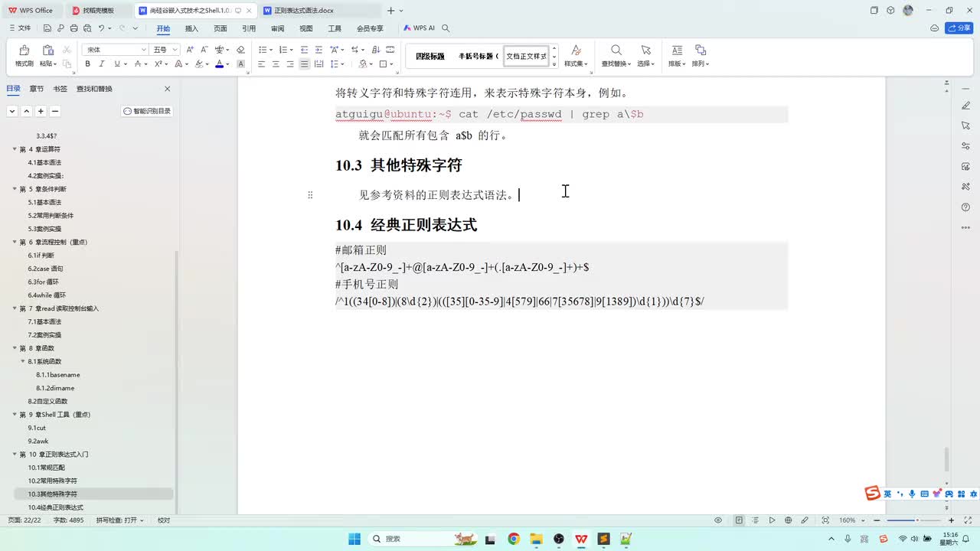This screenshot has height=551, width=980.
Task: Click the undo icon in quick access bar
Action: (101, 28)
